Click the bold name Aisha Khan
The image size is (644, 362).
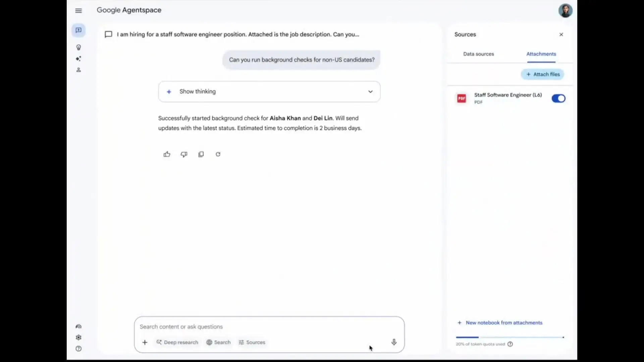coord(285,118)
